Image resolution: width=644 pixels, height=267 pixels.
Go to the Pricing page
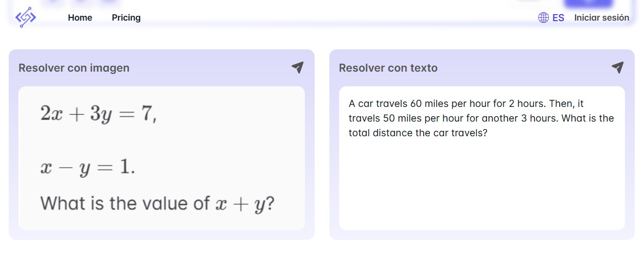pos(126,17)
